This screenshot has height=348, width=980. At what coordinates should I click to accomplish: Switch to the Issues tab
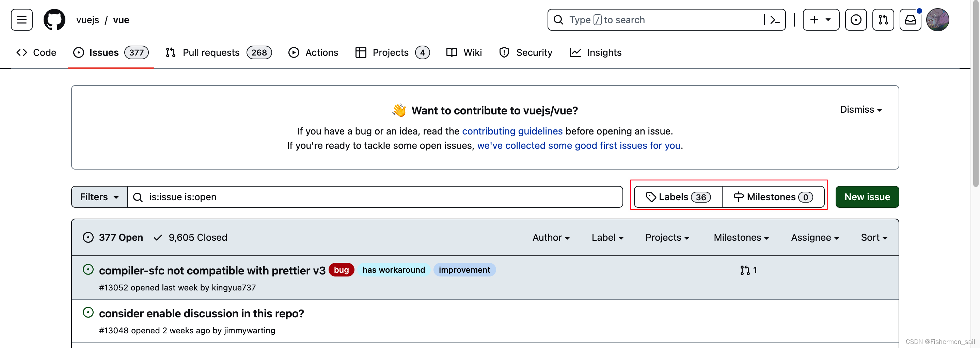111,52
